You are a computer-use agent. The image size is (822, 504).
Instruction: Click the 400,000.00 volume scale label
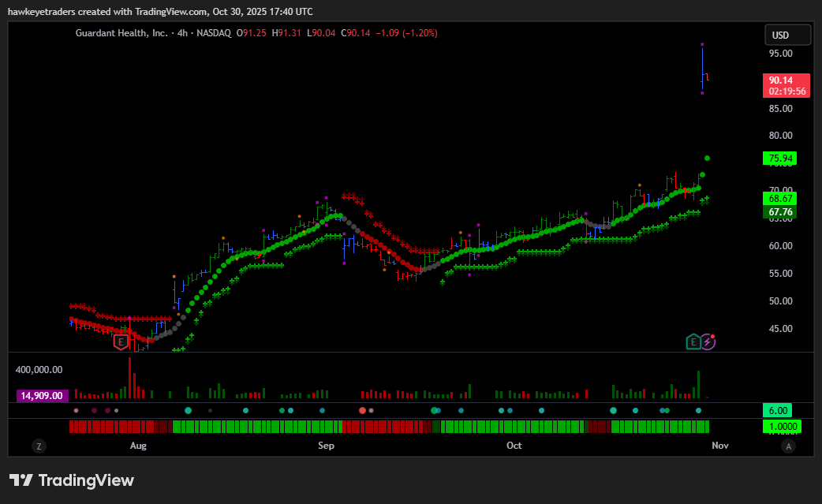[x=39, y=370]
